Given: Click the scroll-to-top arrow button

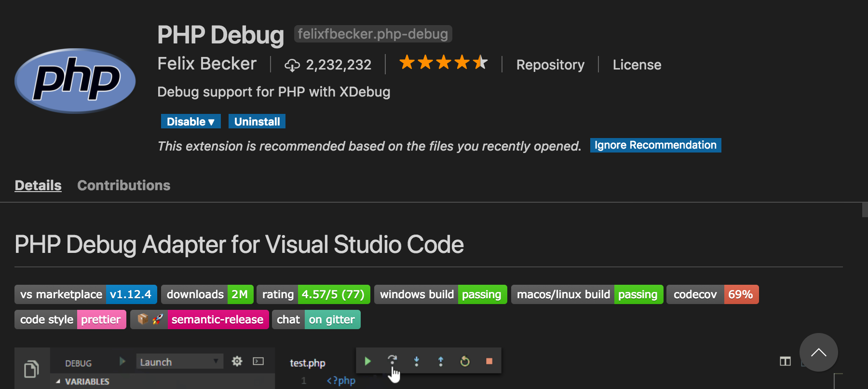Looking at the screenshot, I should 818,352.
